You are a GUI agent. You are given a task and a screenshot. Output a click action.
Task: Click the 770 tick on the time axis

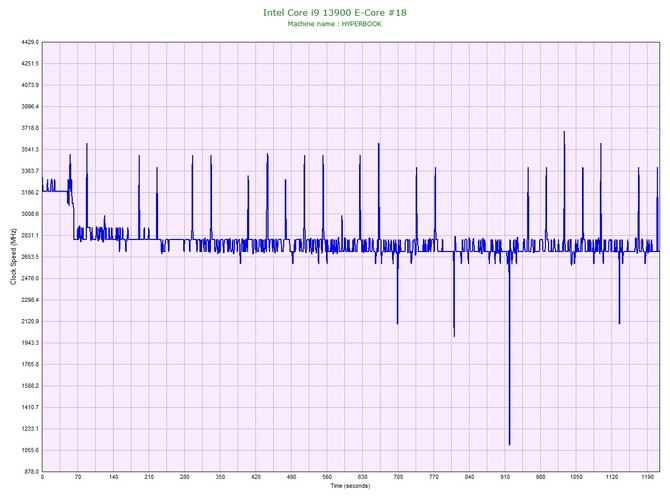click(434, 477)
